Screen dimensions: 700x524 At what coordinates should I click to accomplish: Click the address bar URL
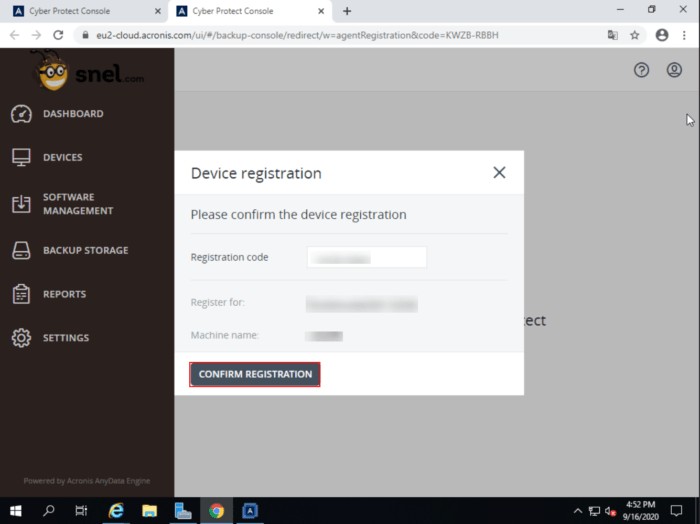(297, 35)
